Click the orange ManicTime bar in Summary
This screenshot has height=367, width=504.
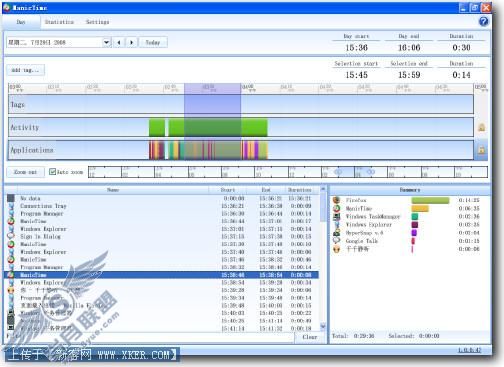click(x=420, y=208)
